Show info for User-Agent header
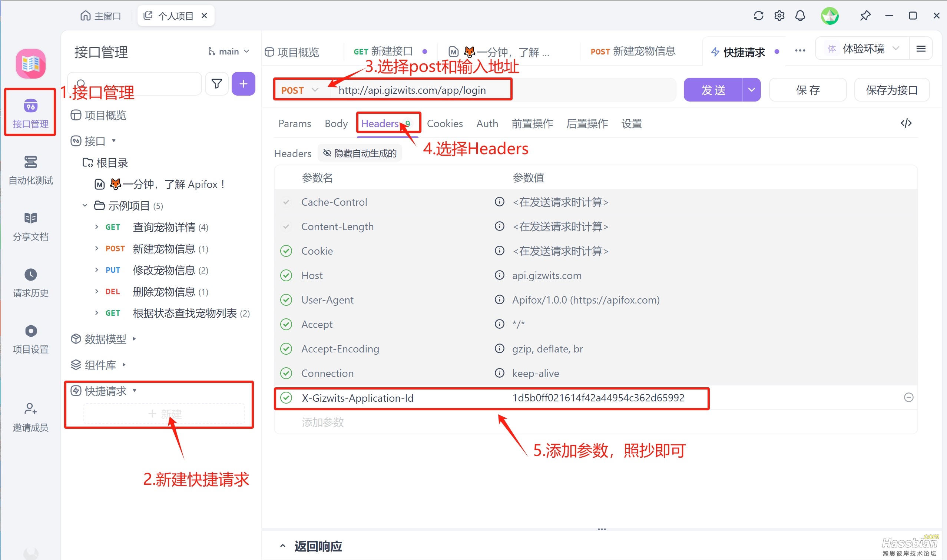947x560 pixels. pyautogui.click(x=499, y=299)
